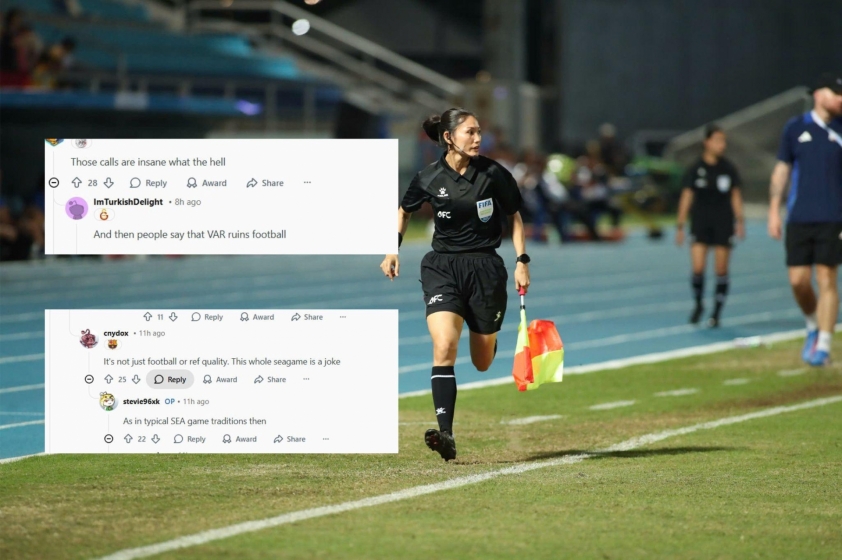Award stevie96xk's reply

[x=239, y=439]
